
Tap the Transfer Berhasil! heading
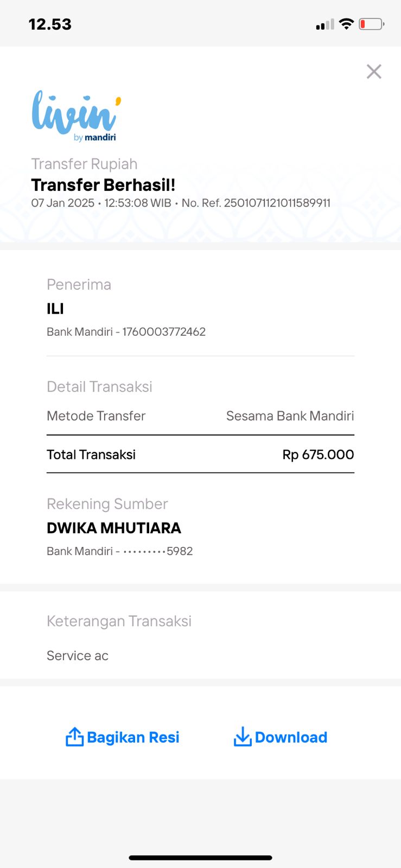[103, 185]
